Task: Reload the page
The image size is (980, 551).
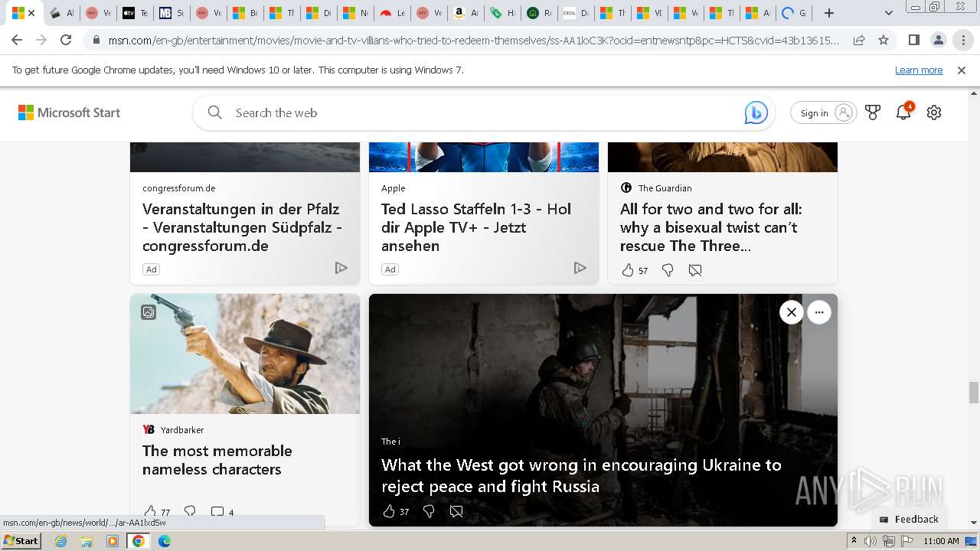Action: pyautogui.click(x=66, y=40)
